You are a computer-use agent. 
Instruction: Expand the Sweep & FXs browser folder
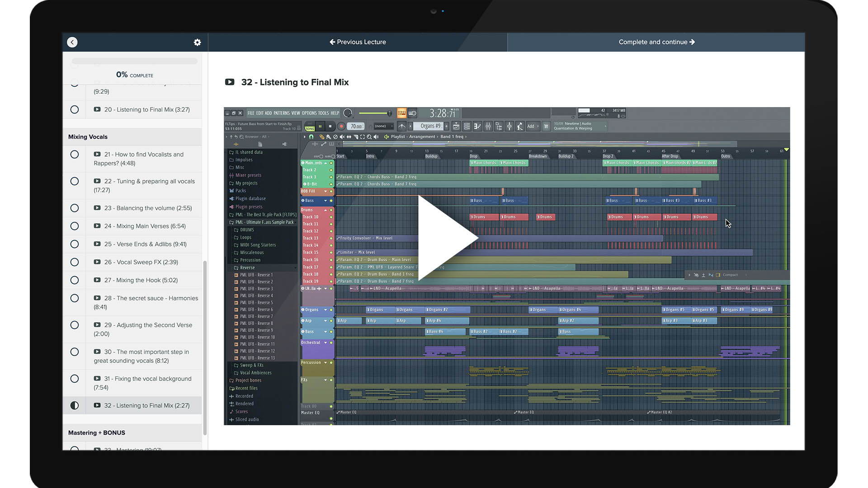coord(251,365)
